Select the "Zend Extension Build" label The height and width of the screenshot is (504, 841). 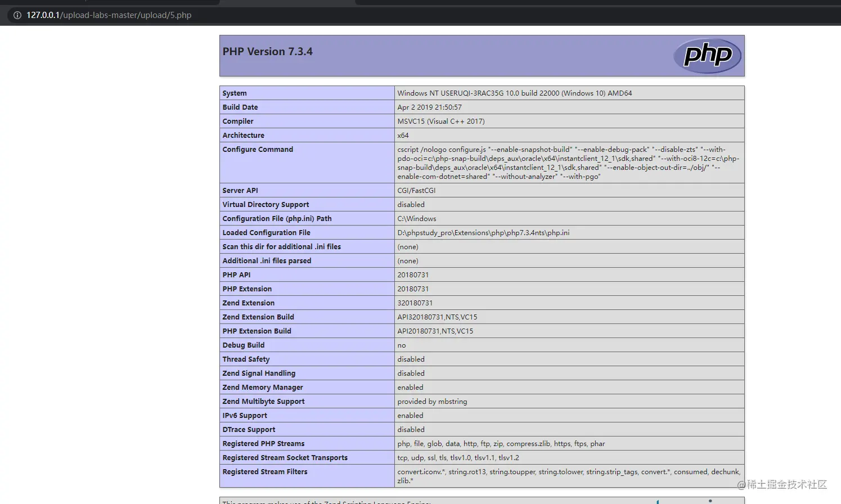click(258, 317)
